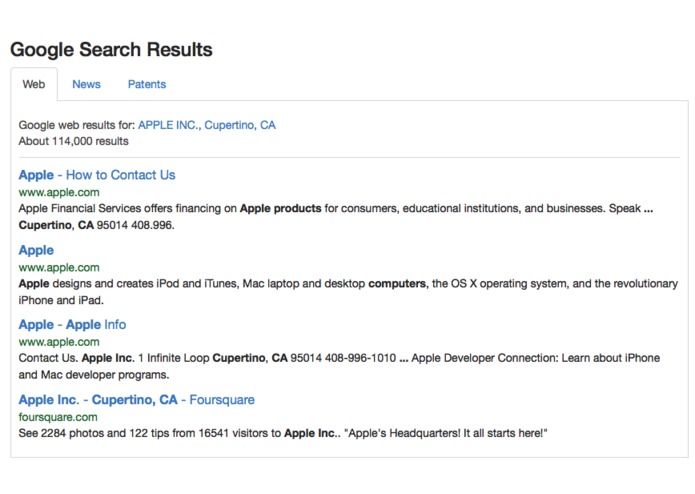Click the 'See 2284 photos and 122 tips' snippet
Image resolution: width=695 pixels, height=494 pixels.
(283, 433)
